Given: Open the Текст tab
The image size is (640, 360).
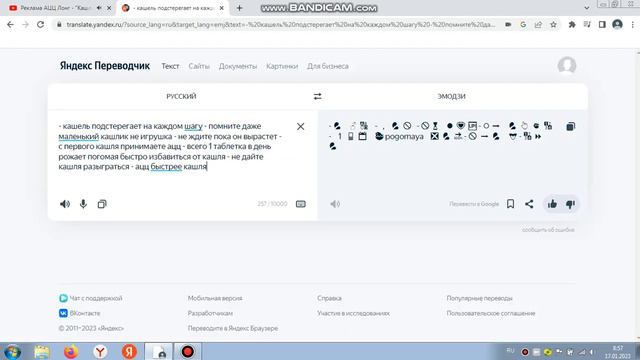Looking at the screenshot, I should pos(170,66).
